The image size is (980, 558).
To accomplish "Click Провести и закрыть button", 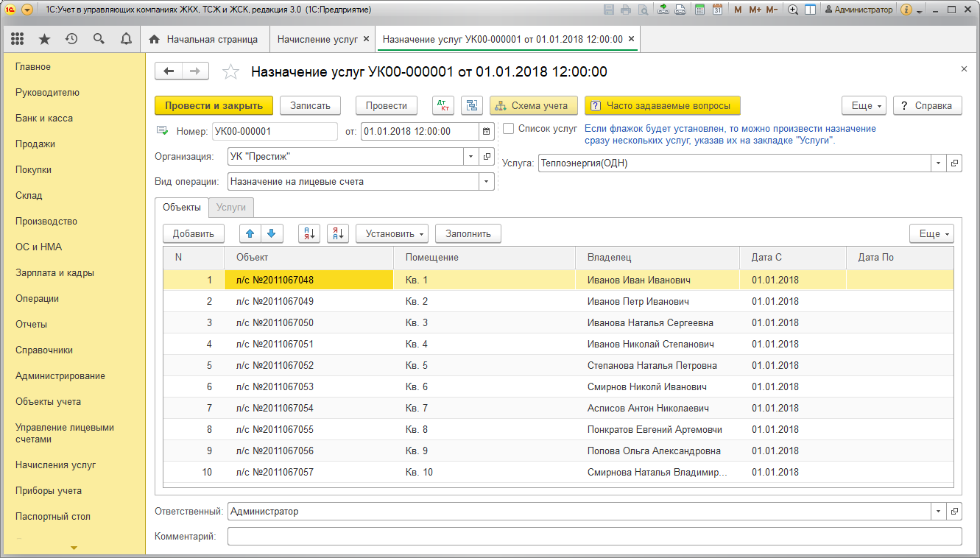I will [214, 105].
